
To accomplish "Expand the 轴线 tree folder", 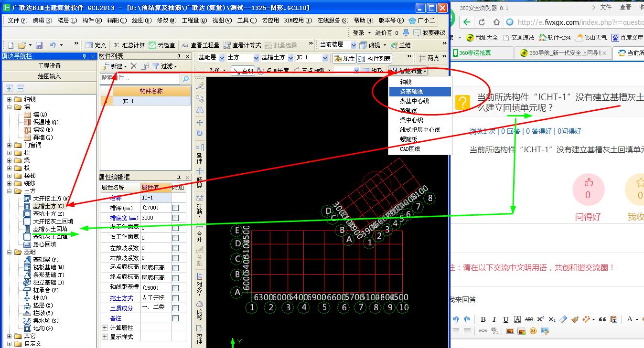I will [x=10, y=99].
